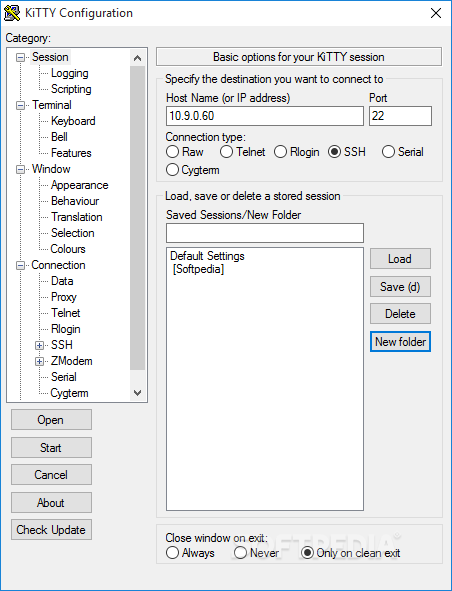The height and width of the screenshot is (591, 452).
Task: Click Basic options for your KiTTY session banner
Action: [299, 57]
